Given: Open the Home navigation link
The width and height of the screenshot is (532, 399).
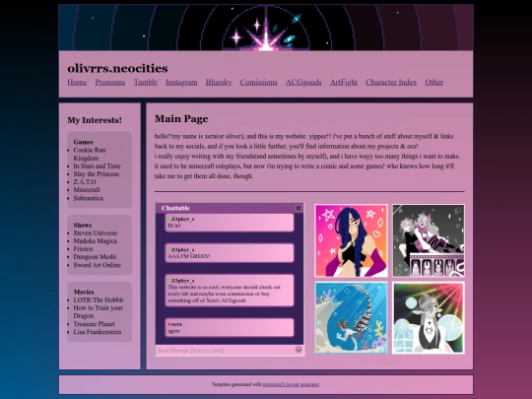Looking at the screenshot, I should pos(77,82).
